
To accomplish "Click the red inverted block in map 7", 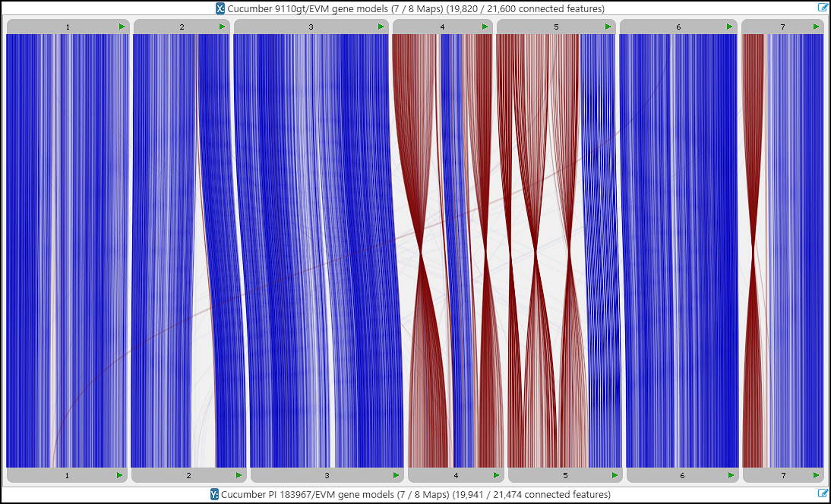I will [752, 152].
